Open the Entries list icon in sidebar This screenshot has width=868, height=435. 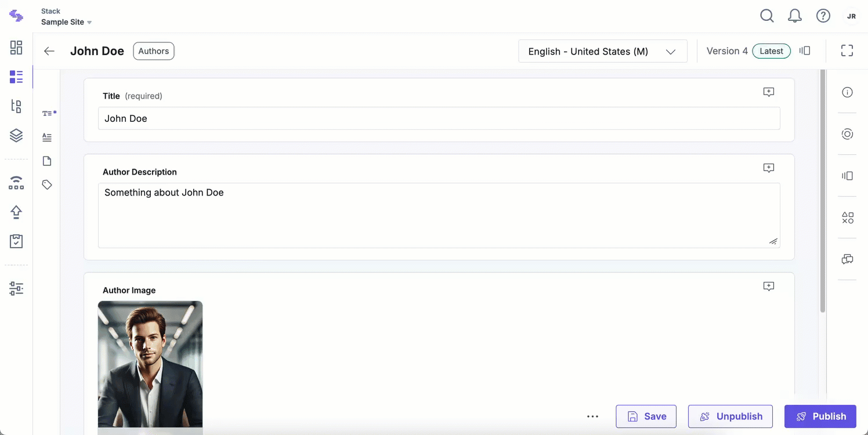coord(16,77)
